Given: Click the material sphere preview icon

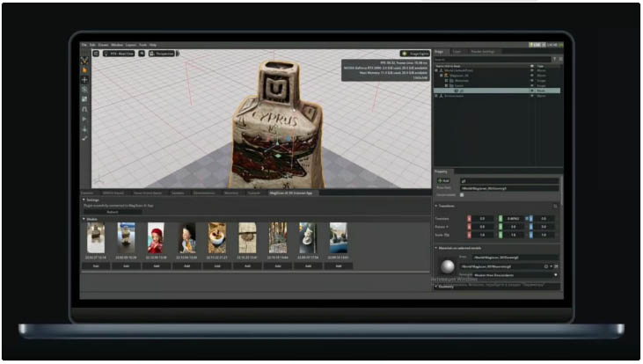Looking at the screenshot, I should (x=447, y=266).
